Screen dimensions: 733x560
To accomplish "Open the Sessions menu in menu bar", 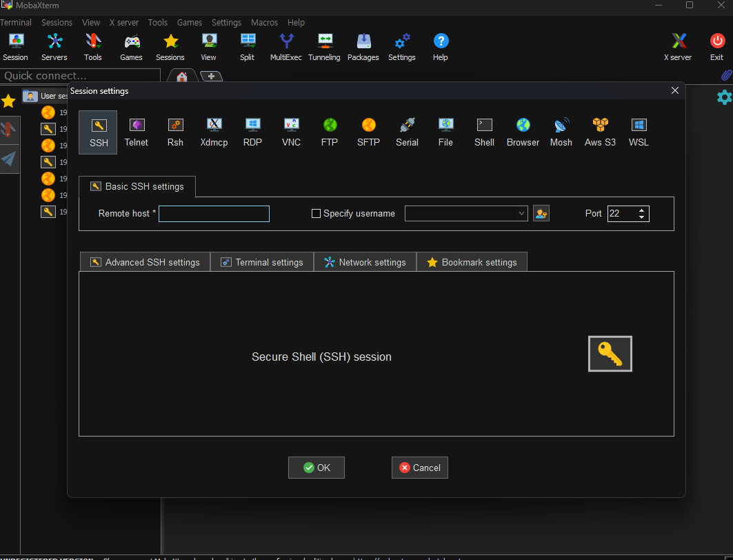I will tap(57, 23).
